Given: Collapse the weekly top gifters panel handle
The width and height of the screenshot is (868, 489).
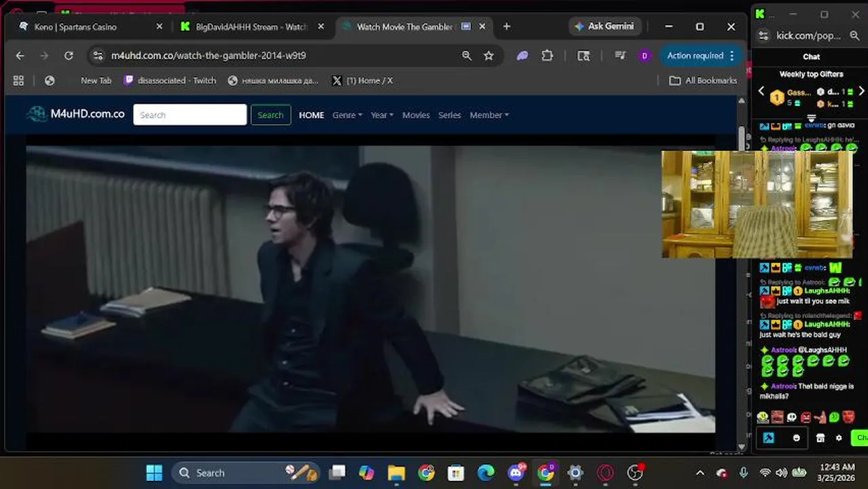Looking at the screenshot, I should coord(811,118).
